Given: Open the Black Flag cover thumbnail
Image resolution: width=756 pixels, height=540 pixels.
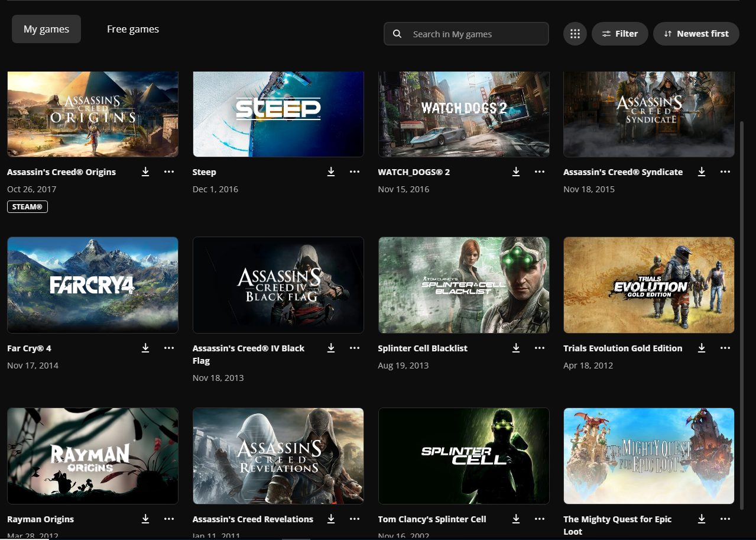Looking at the screenshot, I should [278, 285].
